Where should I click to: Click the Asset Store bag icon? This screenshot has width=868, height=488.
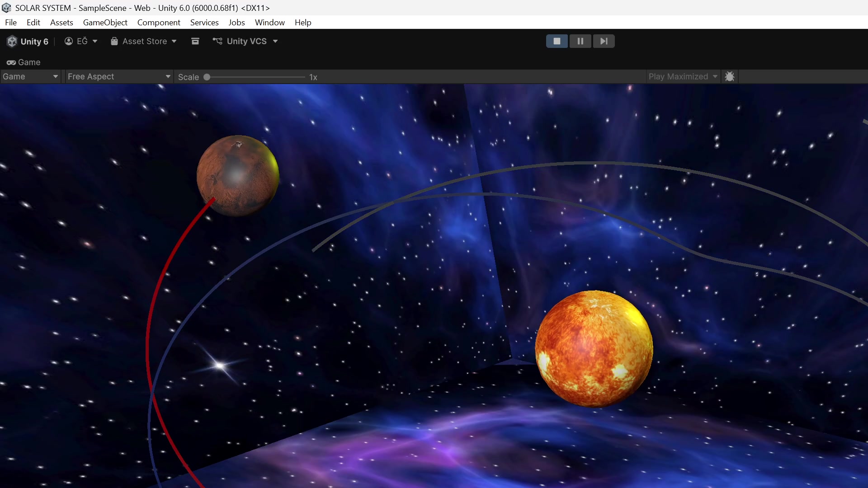[x=114, y=41]
